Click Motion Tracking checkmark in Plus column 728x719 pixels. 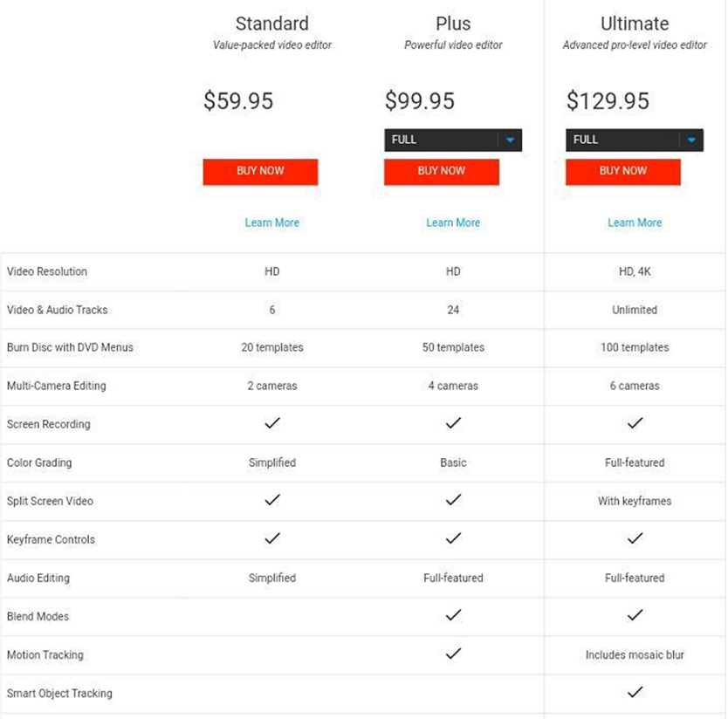coord(453,654)
